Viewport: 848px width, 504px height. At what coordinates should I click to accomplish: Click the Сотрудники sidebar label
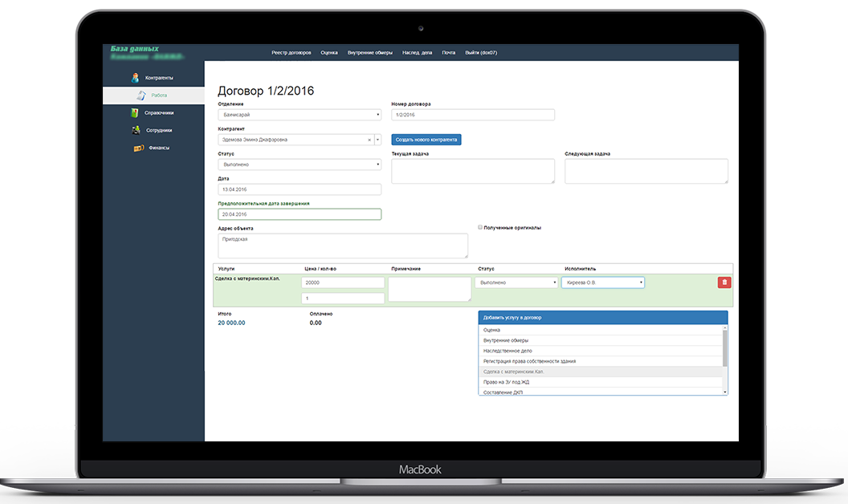(159, 130)
